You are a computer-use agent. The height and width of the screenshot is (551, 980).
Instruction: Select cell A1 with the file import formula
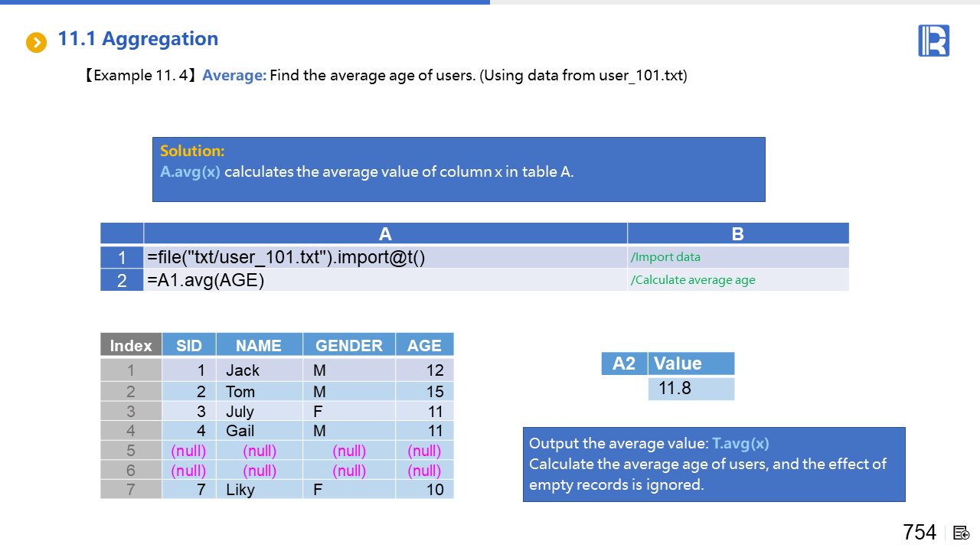pos(384,257)
